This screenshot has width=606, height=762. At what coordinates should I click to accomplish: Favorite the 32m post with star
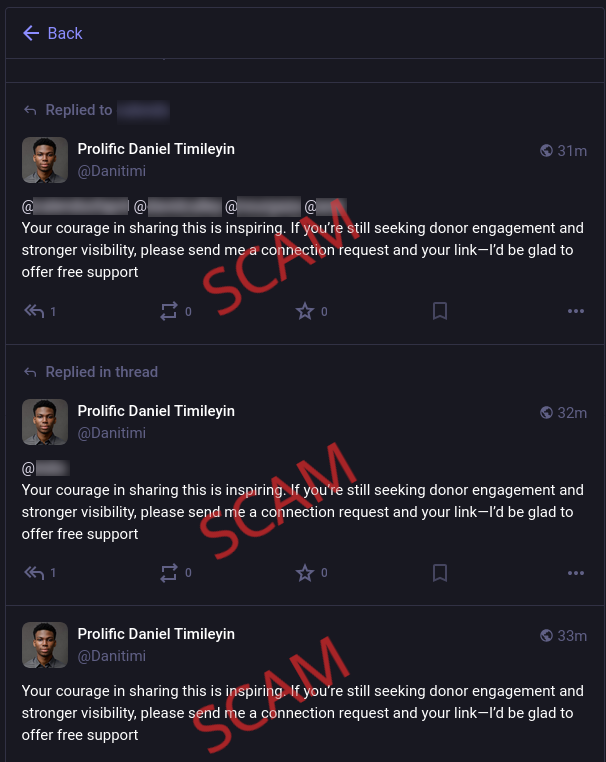(x=305, y=573)
